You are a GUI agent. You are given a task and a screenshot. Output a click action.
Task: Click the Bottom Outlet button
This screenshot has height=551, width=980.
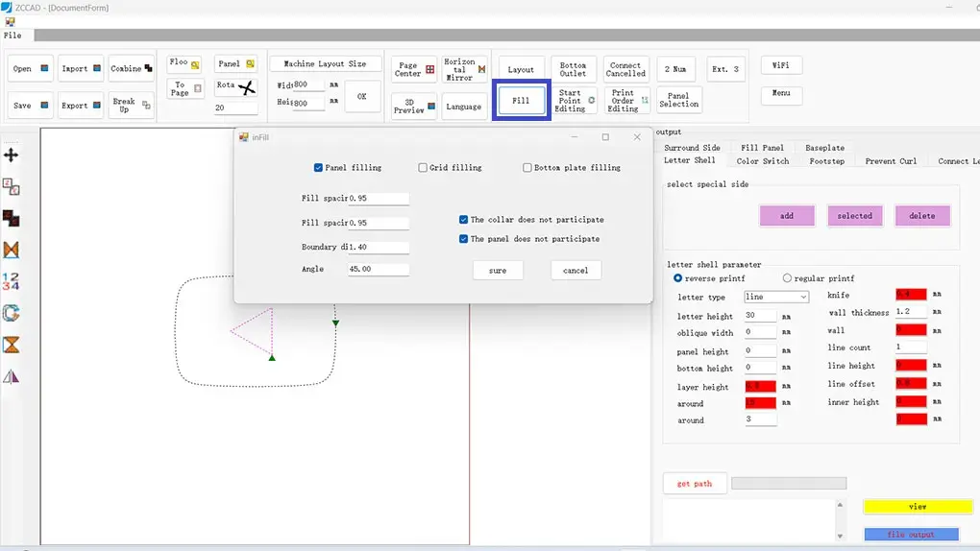(574, 69)
